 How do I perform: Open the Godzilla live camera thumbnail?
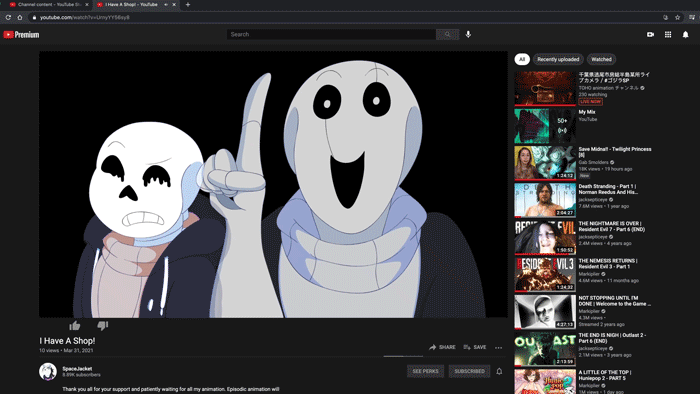tap(545, 88)
